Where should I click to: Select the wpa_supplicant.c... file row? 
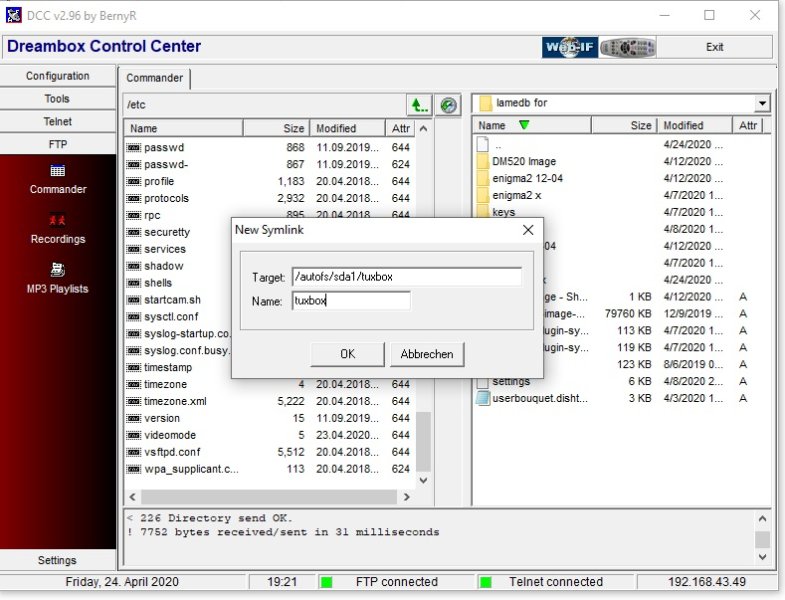coord(269,469)
